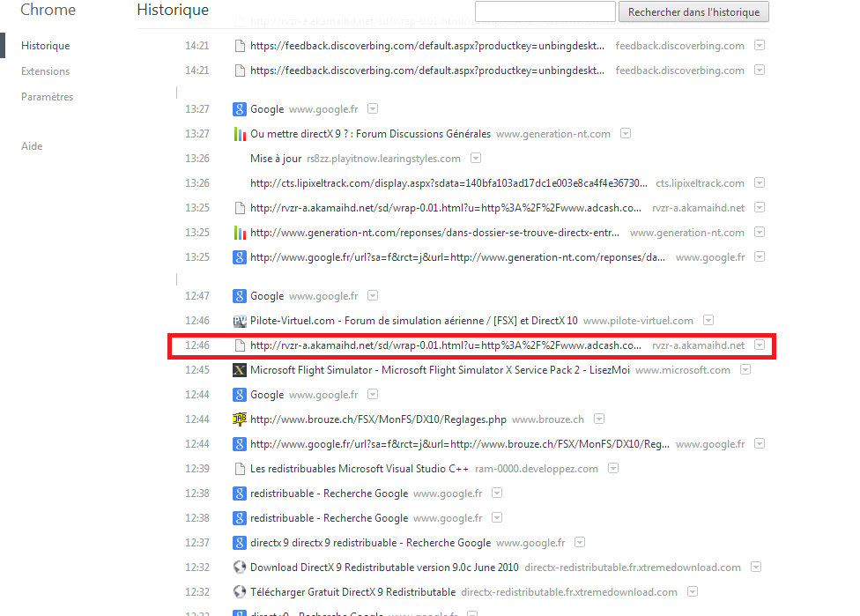Image resolution: width=860 pixels, height=616 pixels.
Task: Click the favicon beside 'Ou mettre directX 9 ?'
Action: 239,134
